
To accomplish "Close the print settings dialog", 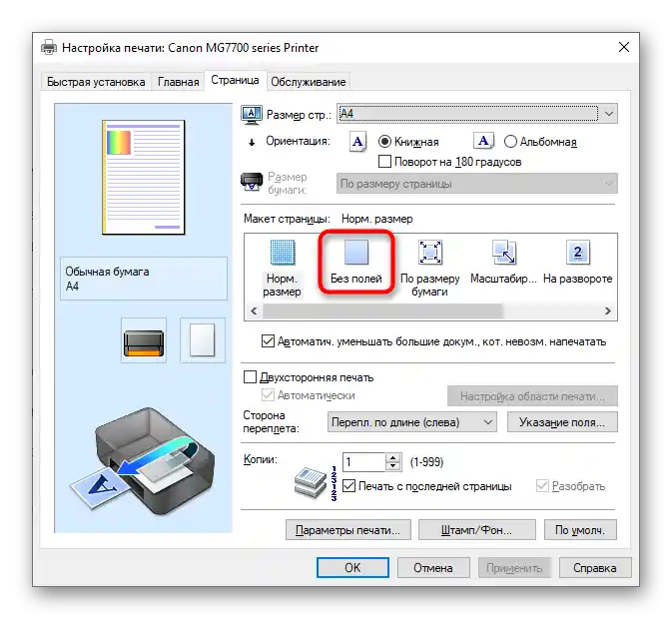I will pyautogui.click(x=624, y=47).
